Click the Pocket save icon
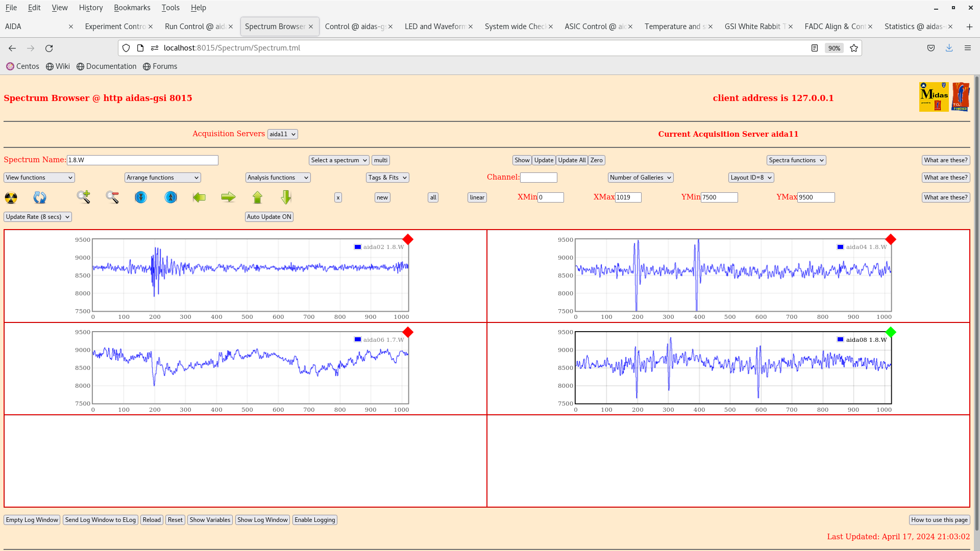 coord(931,48)
